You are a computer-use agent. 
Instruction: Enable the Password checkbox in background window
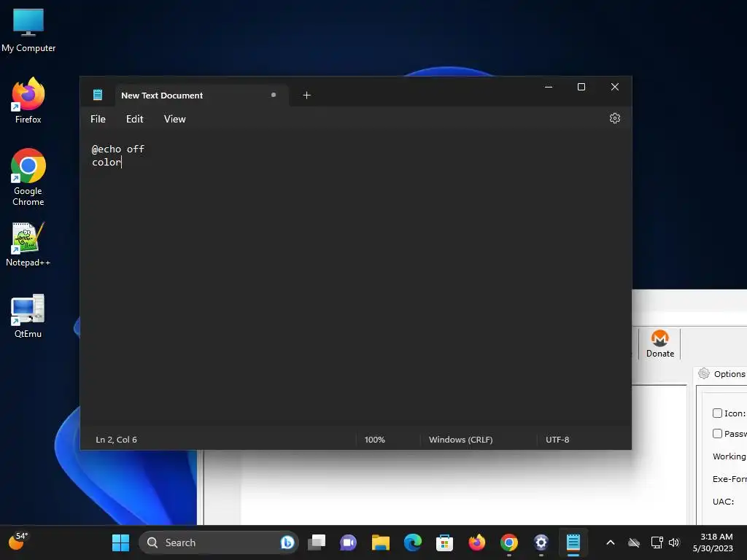point(717,433)
